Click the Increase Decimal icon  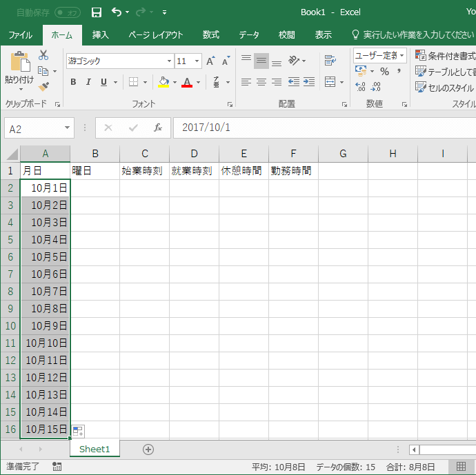[360, 87]
